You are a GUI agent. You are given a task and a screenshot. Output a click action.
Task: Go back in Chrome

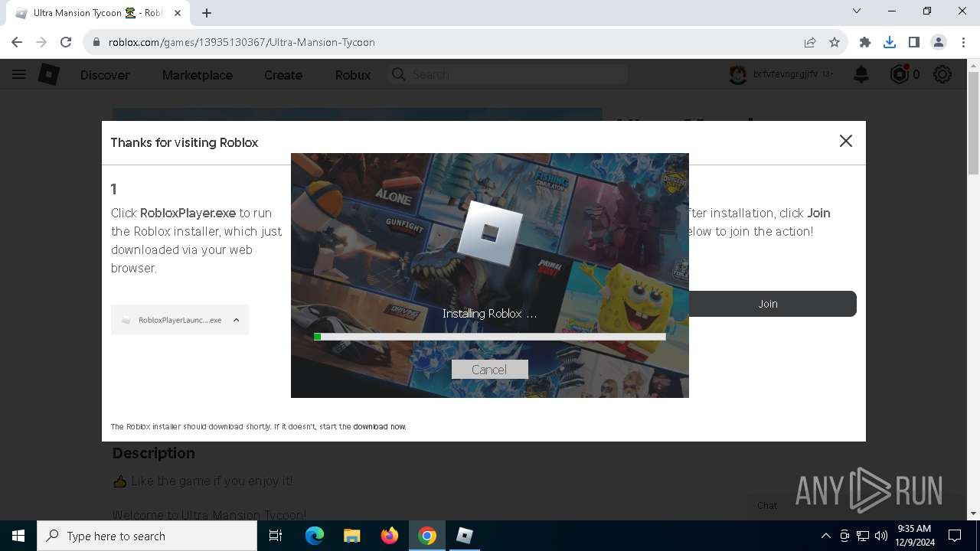coord(17,42)
